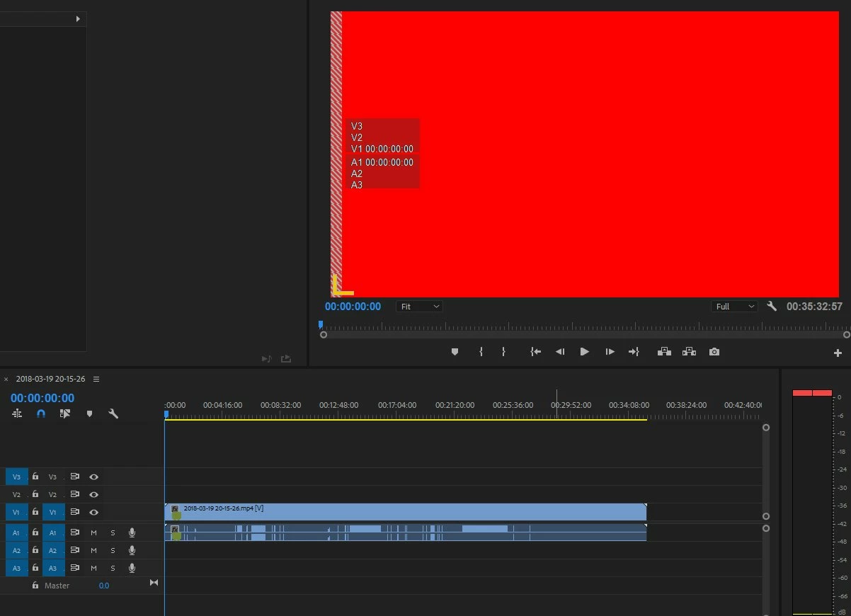
Task: Lock the Master track
Action: click(35, 585)
